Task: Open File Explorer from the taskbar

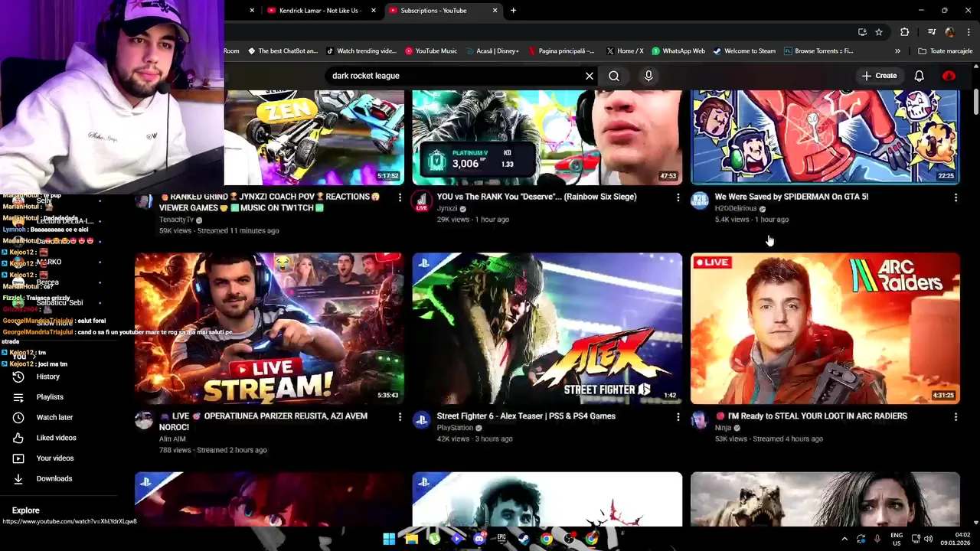Action: pyautogui.click(x=411, y=539)
